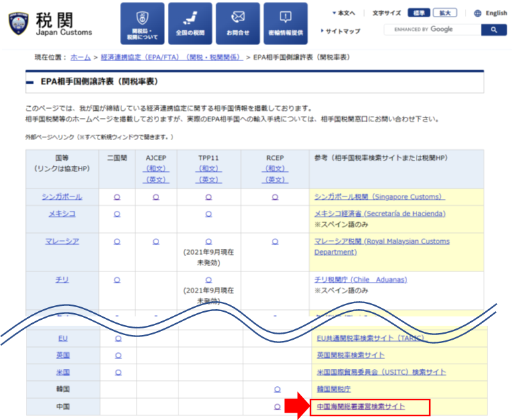Open Secretaría de Hacienda link
The height and width of the screenshot is (420, 512).
(380, 214)
